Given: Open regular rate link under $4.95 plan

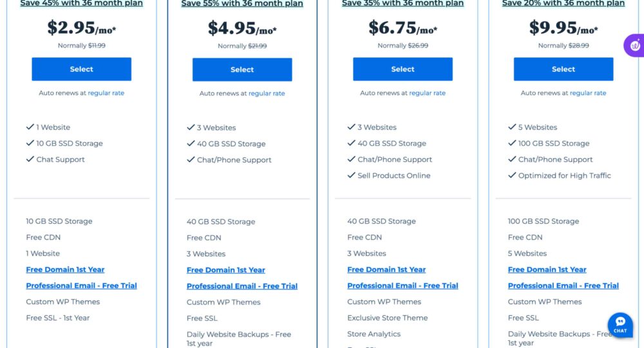Looking at the screenshot, I should click(x=267, y=93).
